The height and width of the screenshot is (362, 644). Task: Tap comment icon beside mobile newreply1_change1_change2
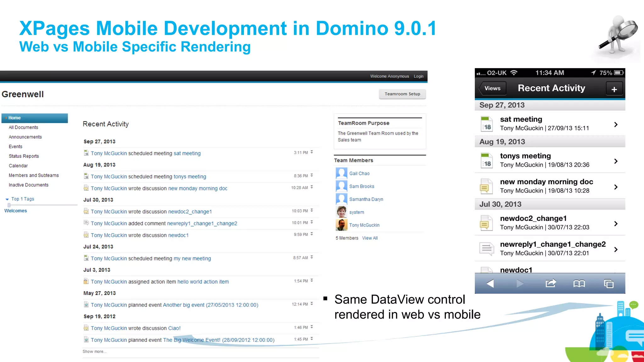pyautogui.click(x=486, y=249)
